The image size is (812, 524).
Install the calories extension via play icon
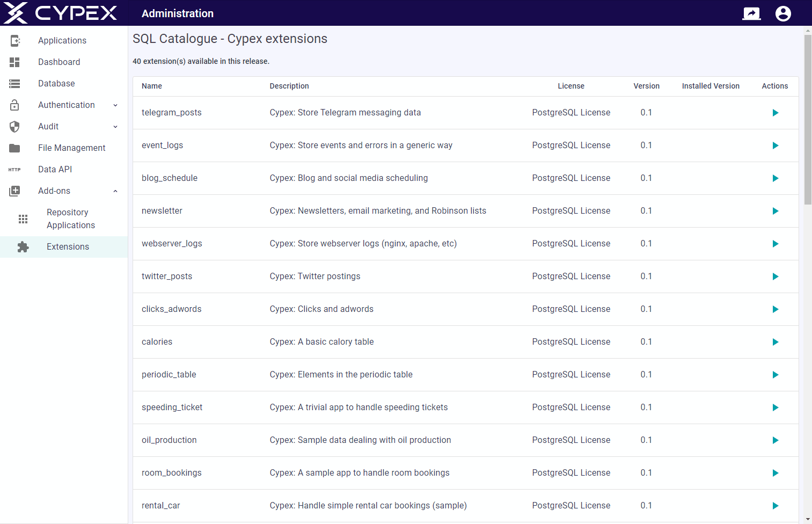click(775, 342)
